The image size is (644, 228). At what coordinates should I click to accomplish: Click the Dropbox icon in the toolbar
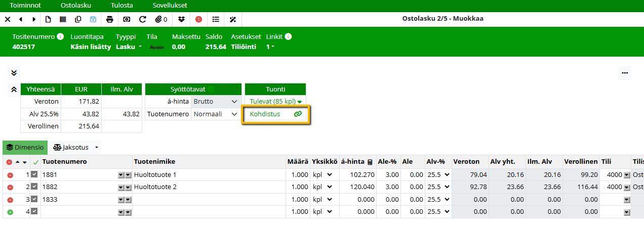(x=181, y=19)
